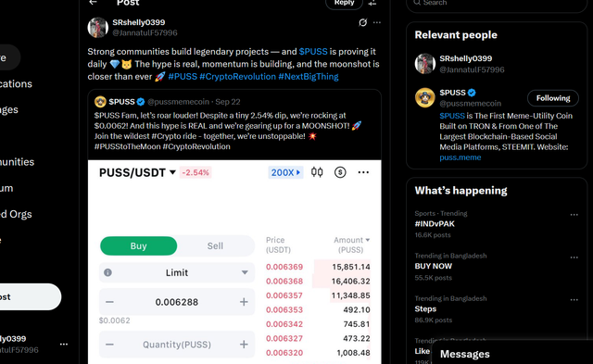Open more options for the Steps trend
593x364 pixels.
[x=574, y=300]
